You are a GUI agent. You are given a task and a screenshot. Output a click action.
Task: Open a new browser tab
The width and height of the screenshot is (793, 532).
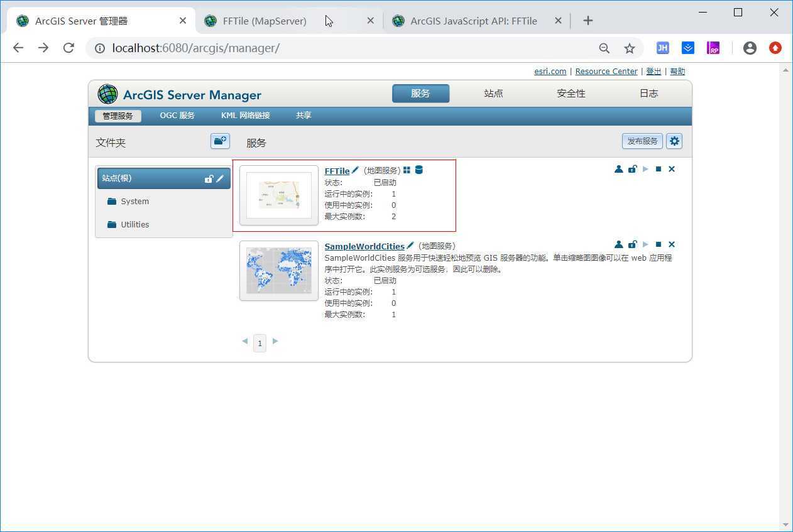coord(588,21)
